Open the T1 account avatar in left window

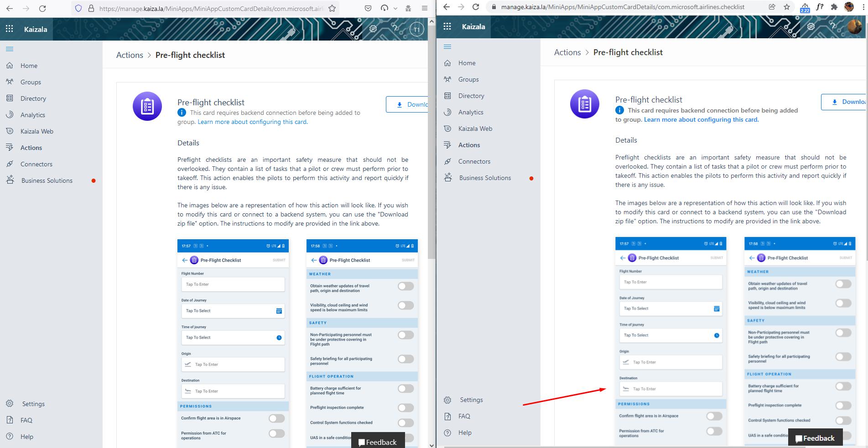pyautogui.click(x=416, y=30)
